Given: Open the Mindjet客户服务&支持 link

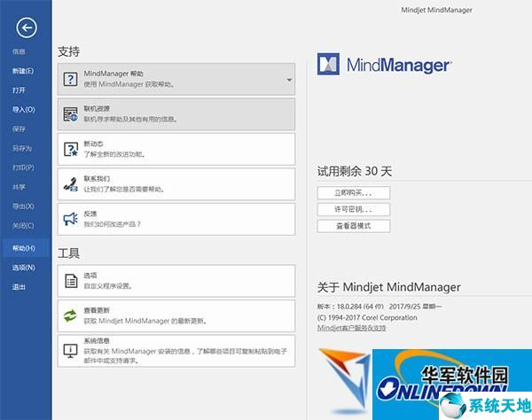Looking at the screenshot, I should [x=351, y=328].
